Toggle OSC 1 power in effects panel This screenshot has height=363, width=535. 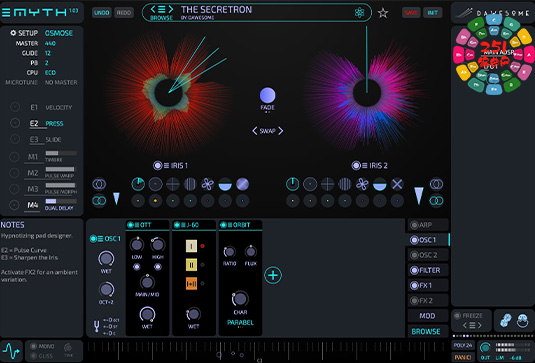[93, 238]
